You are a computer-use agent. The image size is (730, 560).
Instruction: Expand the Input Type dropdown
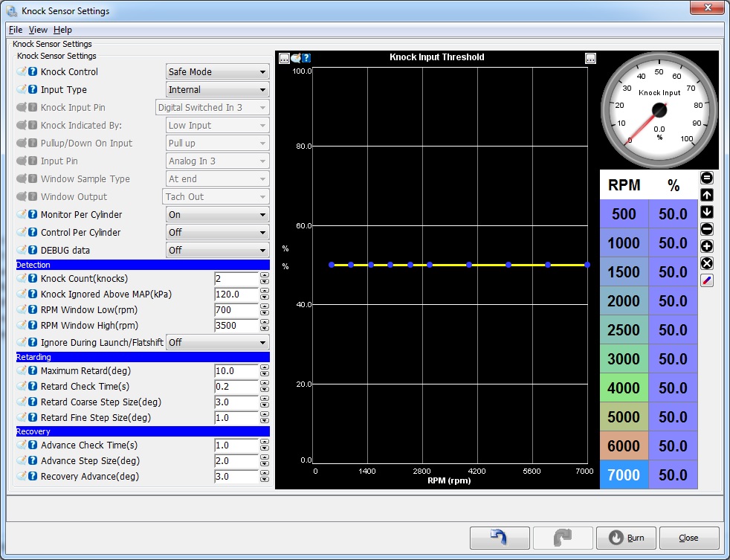pyautogui.click(x=217, y=90)
